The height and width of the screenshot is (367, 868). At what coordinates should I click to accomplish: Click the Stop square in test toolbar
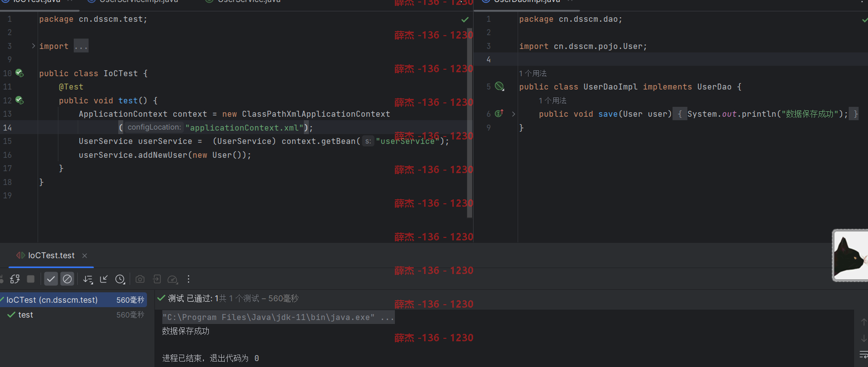pos(31,279)
